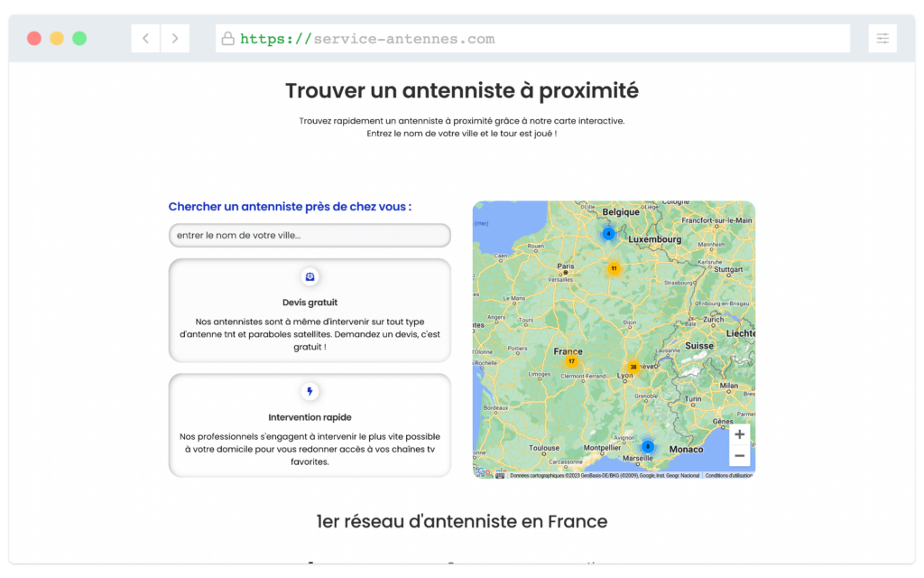The width and height of the screenshot is (924, 578).
Task: Click the browser forward arrow button
Action: [x=175, y=38]
